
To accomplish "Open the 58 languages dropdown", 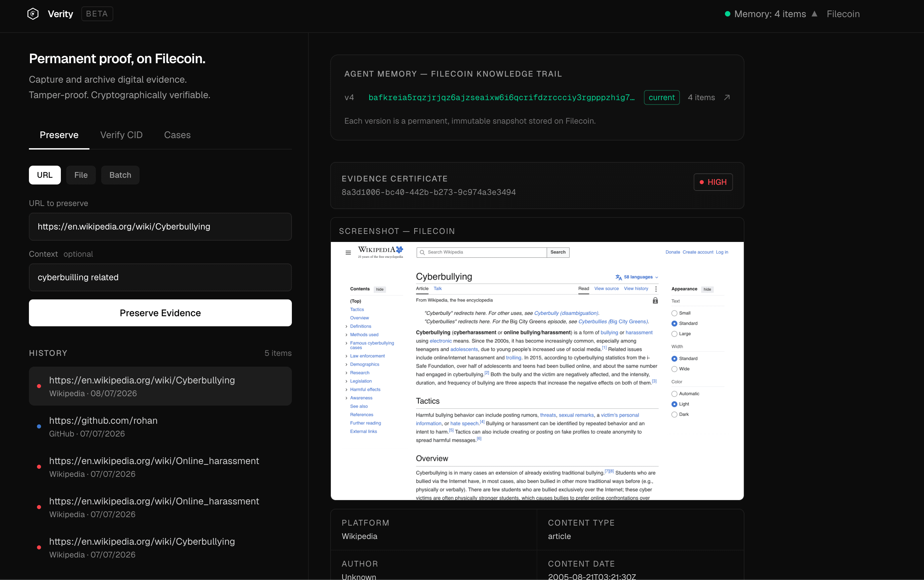I will (x=637, y=277).
